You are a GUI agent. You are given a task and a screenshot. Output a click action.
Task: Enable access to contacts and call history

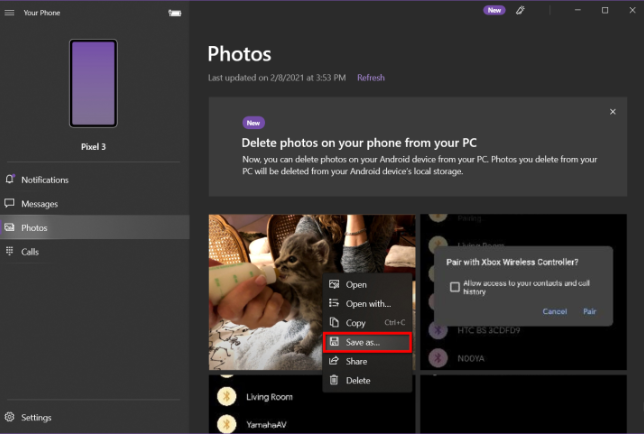455,287
